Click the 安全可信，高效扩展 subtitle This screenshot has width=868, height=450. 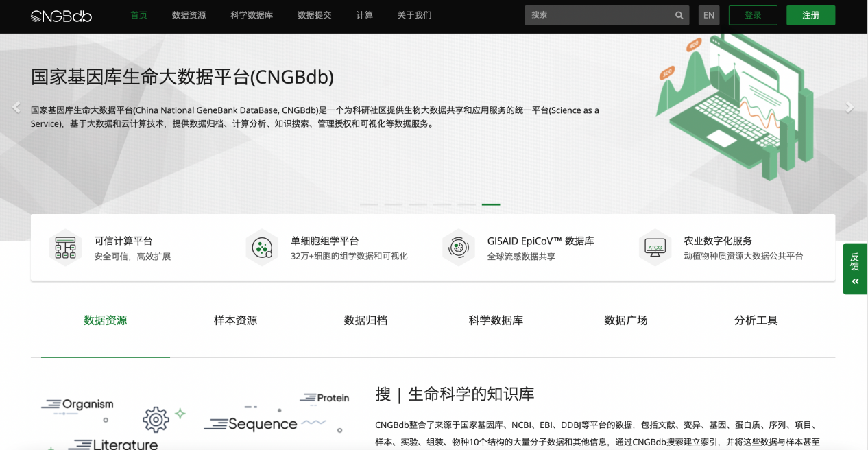pyautogui.click(x=132, y=257)
